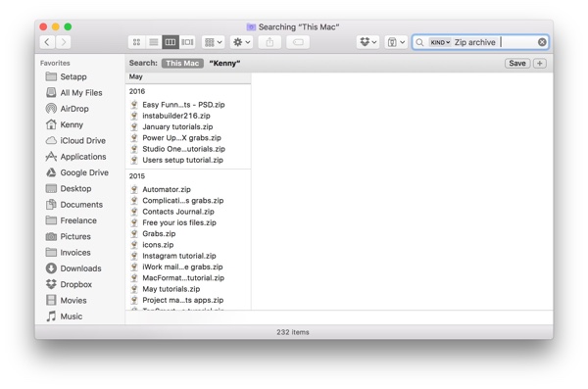
Task: Click inside the search field text
Action: [x=474, y=42]
